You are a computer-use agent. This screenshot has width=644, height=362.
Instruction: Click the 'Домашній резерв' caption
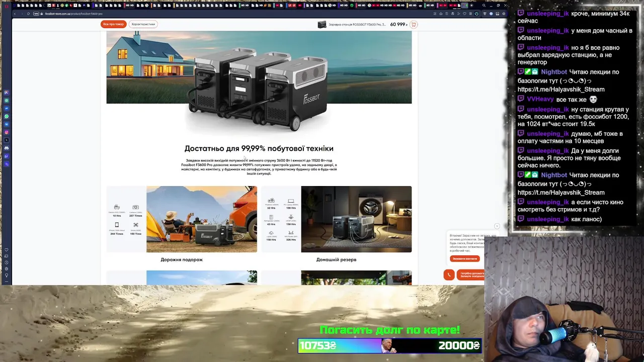click(336, 260)
